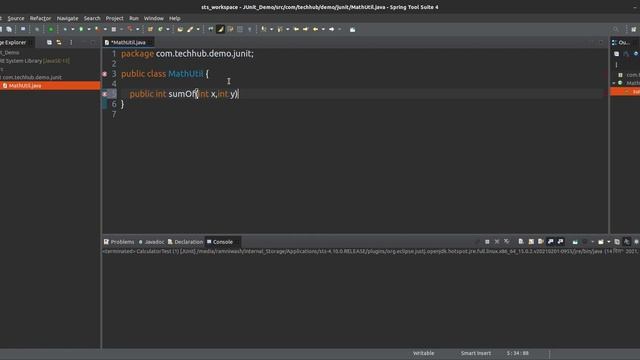This screenshot has height=360, width=640.
Task: Click the Toggle Block Selection toolbar icon
Action: pyautogui.click(x=240, y=29)
